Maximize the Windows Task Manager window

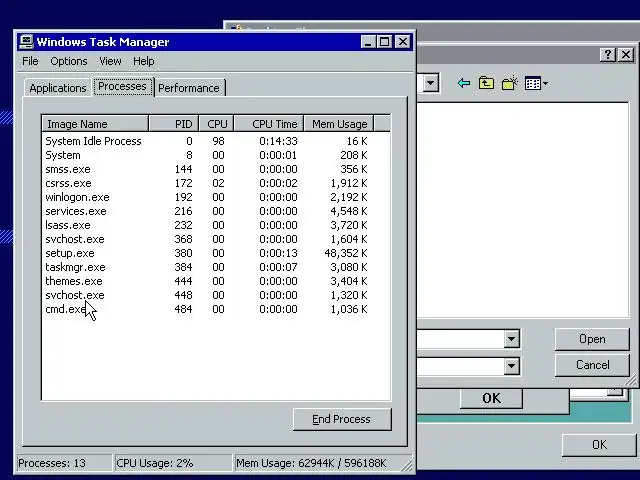(x=384, y=42)
